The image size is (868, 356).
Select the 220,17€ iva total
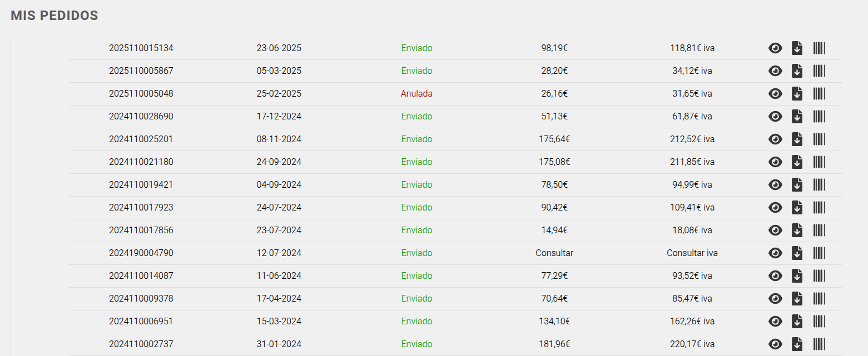point(692,344)
